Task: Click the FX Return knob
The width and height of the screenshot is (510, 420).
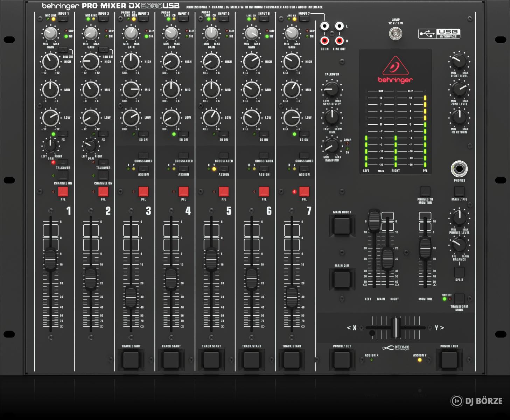Action: coord(459,118)
